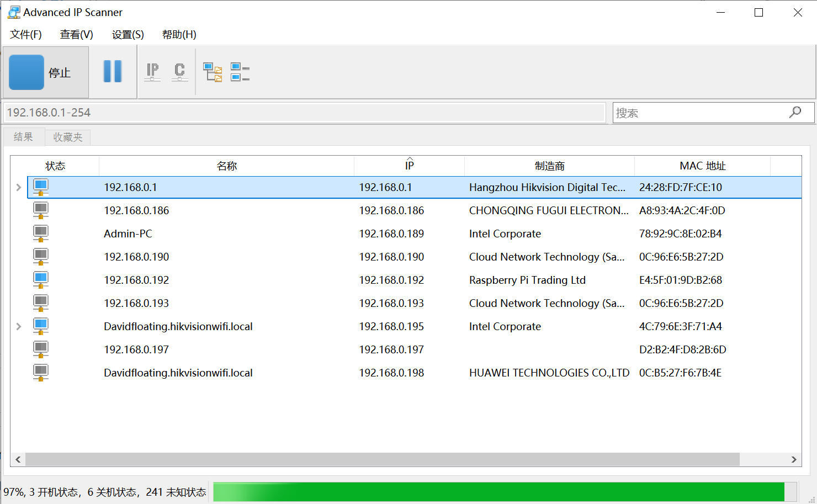Click the Hangzhou Hikvision Digital manufacturer cell

[x=548, y=187]
